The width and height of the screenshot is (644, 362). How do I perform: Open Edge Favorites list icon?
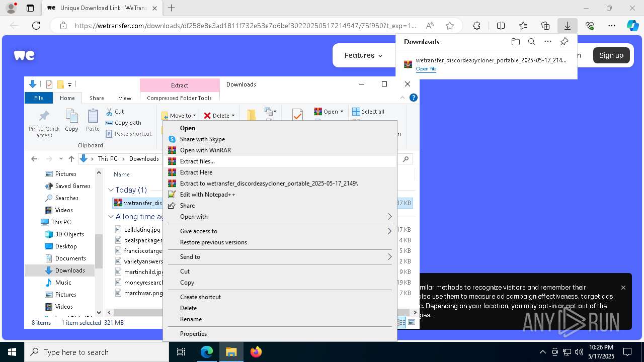(x=523, y=26)
